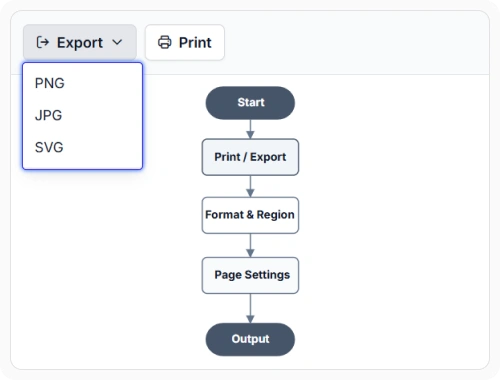Choose JPG from export menu

82,115
